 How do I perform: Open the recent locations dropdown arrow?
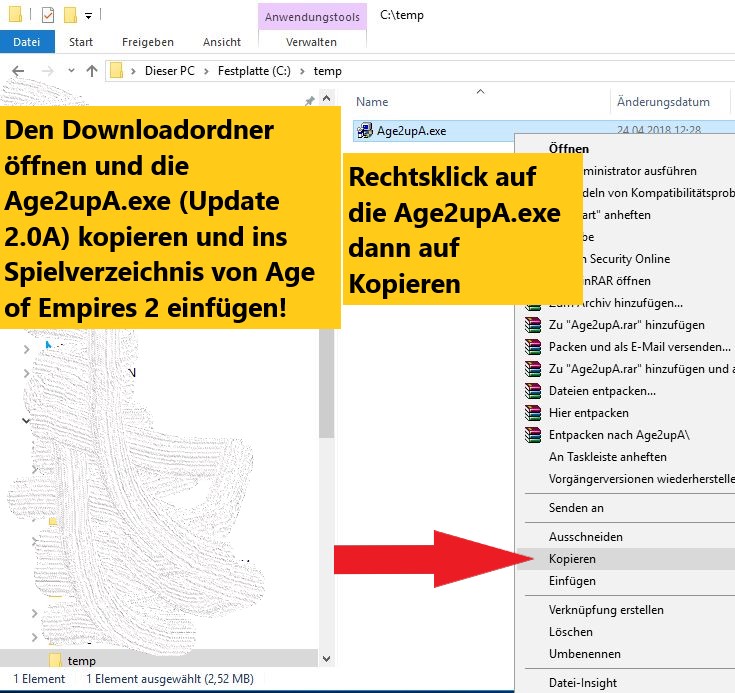(x=71, y=71)
